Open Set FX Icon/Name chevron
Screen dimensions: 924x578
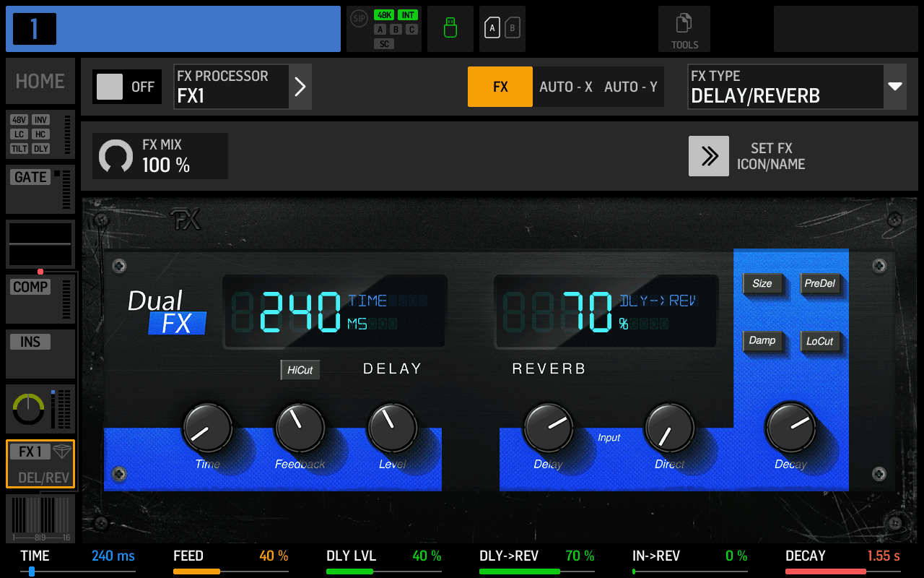[708, 156]
